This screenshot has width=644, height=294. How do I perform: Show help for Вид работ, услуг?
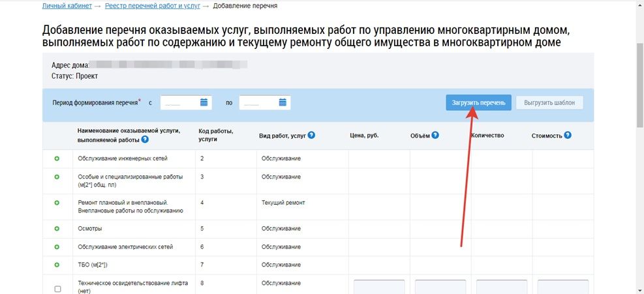pos(311,135)
